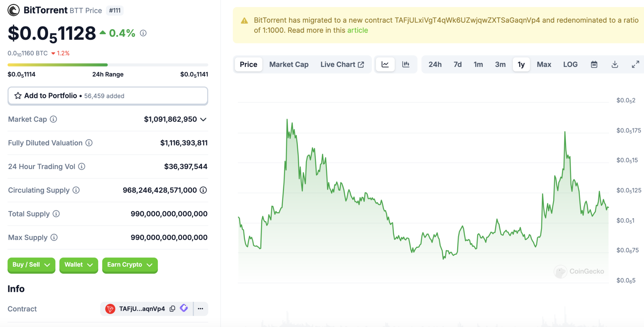Select the line chart view icon
644x327 pixels.
385,64
